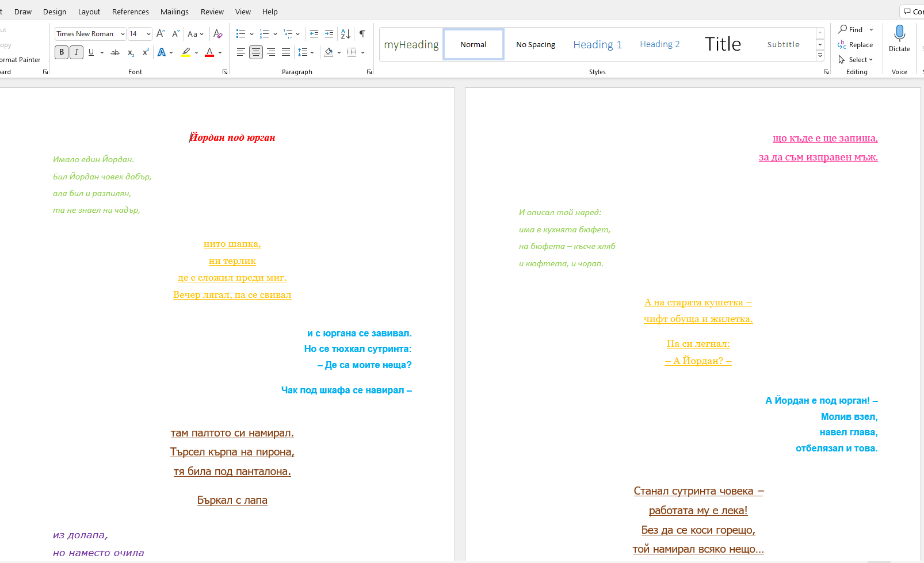Apply the Heading 1 style

click(598, 44)
